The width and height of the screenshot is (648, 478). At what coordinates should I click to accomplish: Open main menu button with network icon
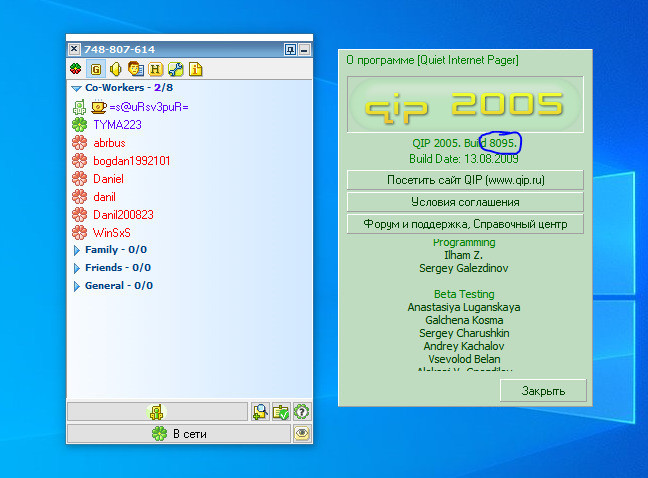(x=156, y=411)
